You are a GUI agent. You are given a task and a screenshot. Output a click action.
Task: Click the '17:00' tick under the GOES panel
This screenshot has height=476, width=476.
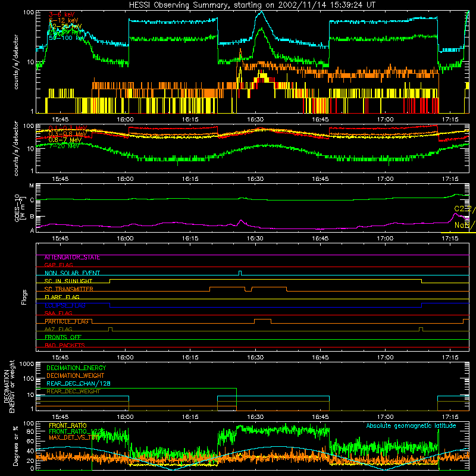[x=385, y=239]
